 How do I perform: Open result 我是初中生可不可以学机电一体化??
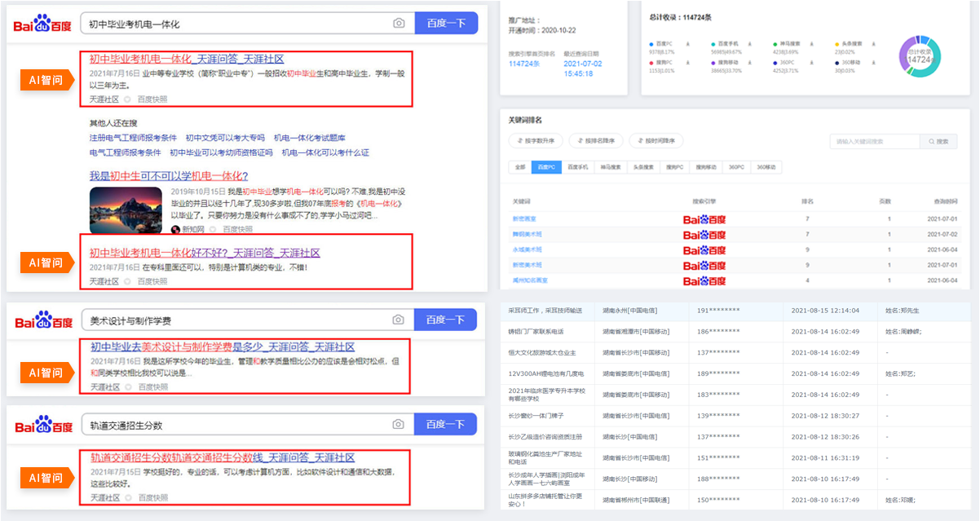point(169,175)
